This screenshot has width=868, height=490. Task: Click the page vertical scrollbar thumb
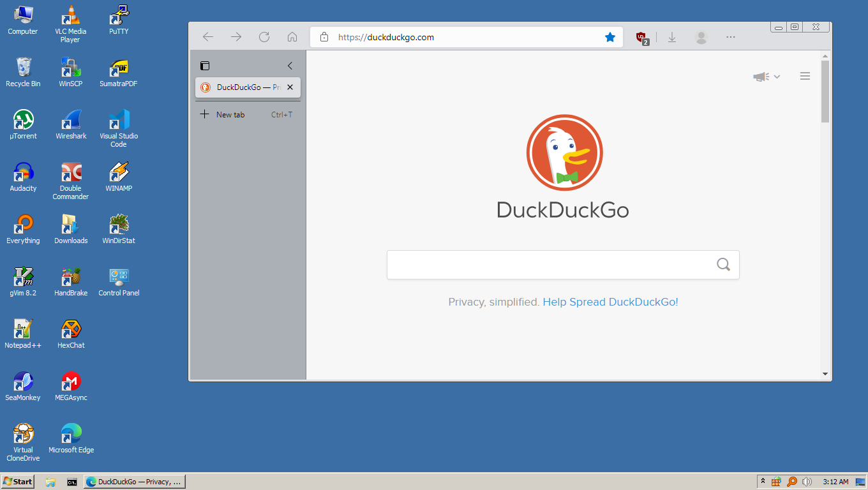click(825, 91)
